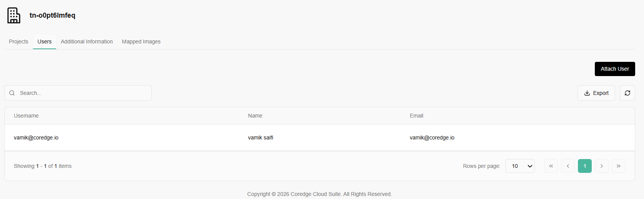Image resolution: width=644 pixels, height=199 pixels.
Task: Select page 1 in pagination
Action: pyautogui.click(x=584, y=166)
